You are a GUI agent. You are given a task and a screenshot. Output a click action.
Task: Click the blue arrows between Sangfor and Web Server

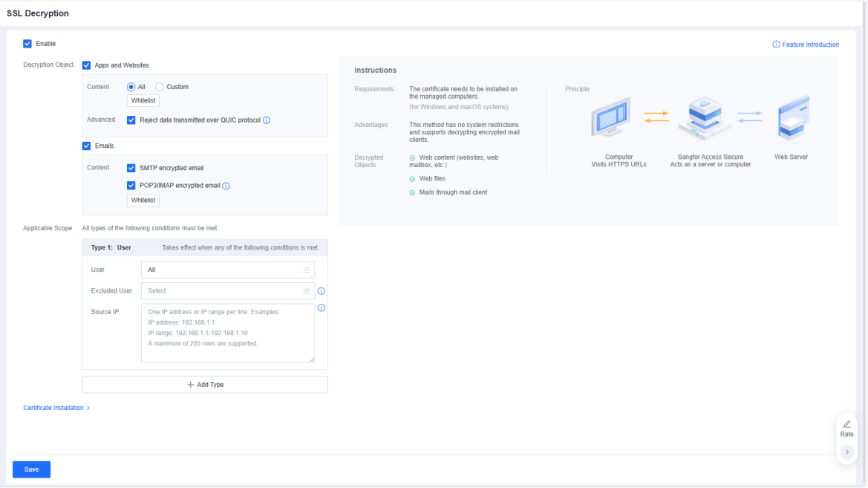[x=749, y=117]
